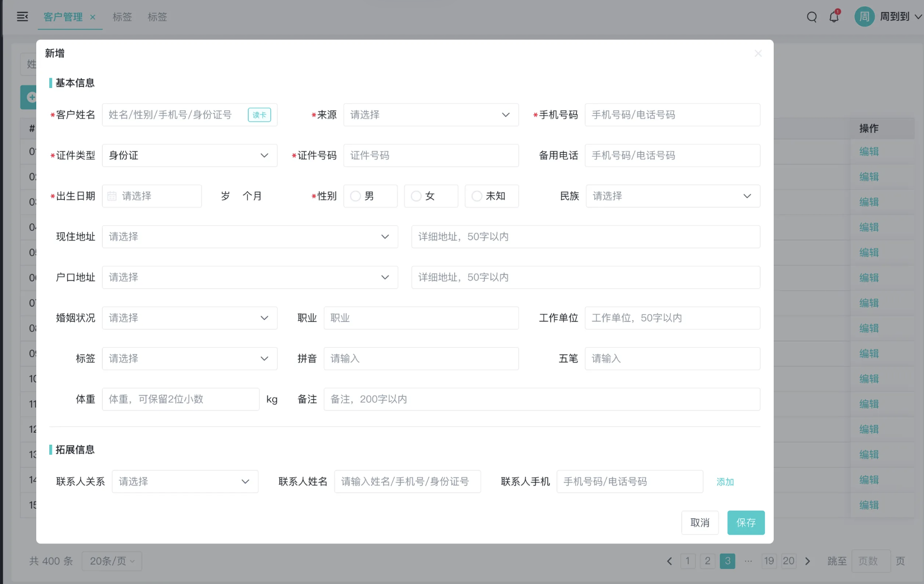Click the 保存 button

click(x=746, y=523)
